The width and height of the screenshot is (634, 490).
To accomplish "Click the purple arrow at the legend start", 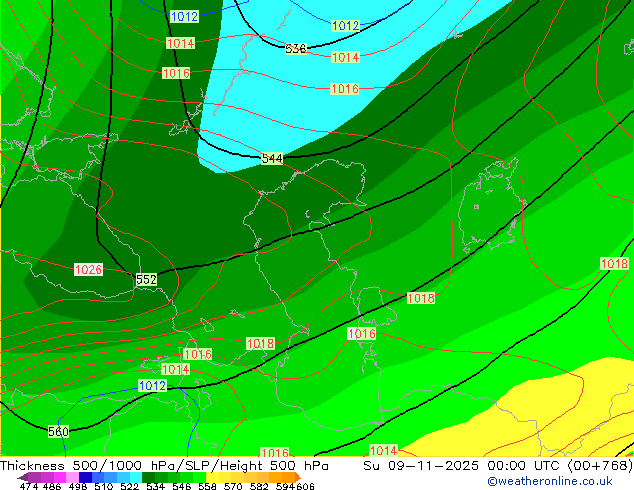I will (22, 477).
